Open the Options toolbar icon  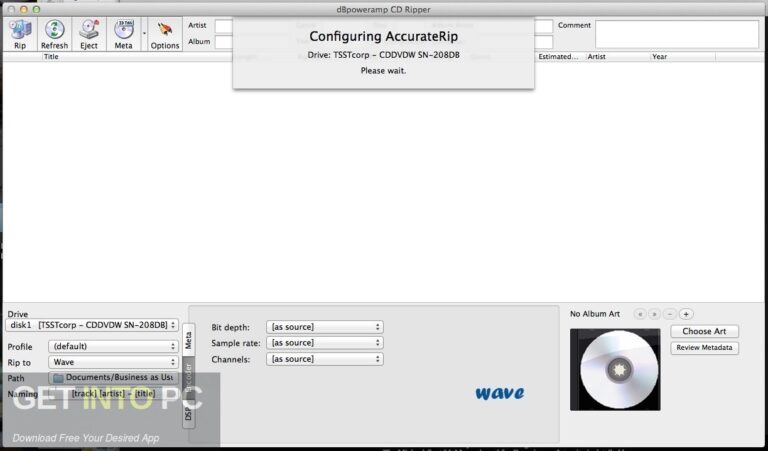[165, 34]
